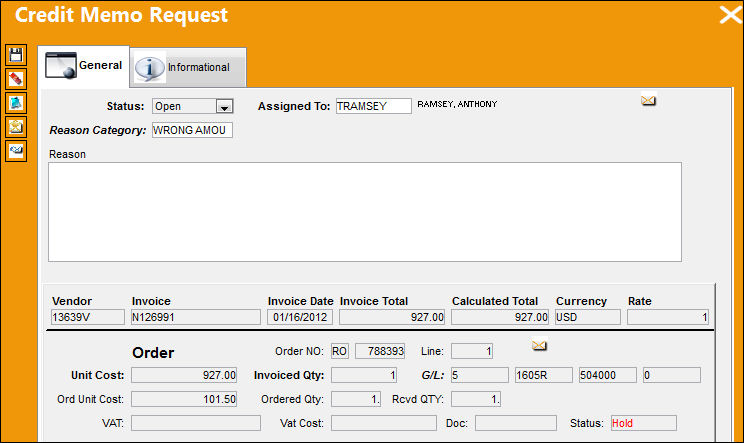The height and width of the screenshot is (443, 744).
Task: Click the Assigned To field TRAMSEY
Action: 373,106
